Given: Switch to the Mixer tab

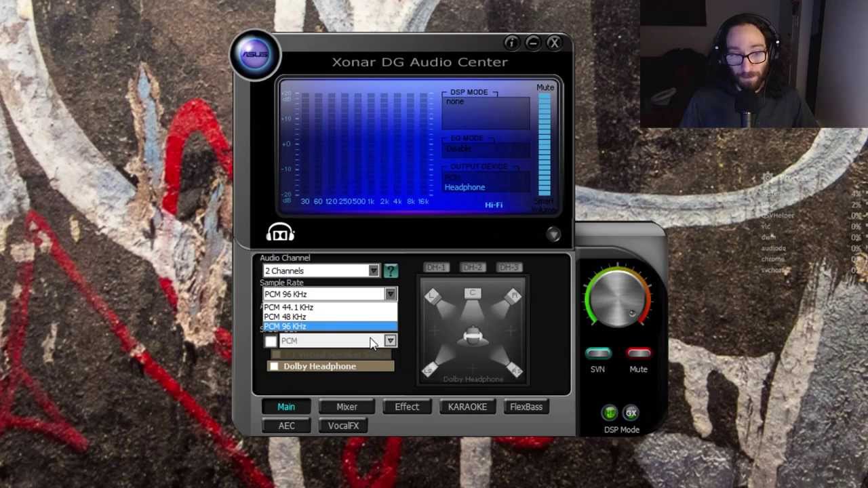Looking at the screenshot, I should pyautogui.click(x=347, y=407).
